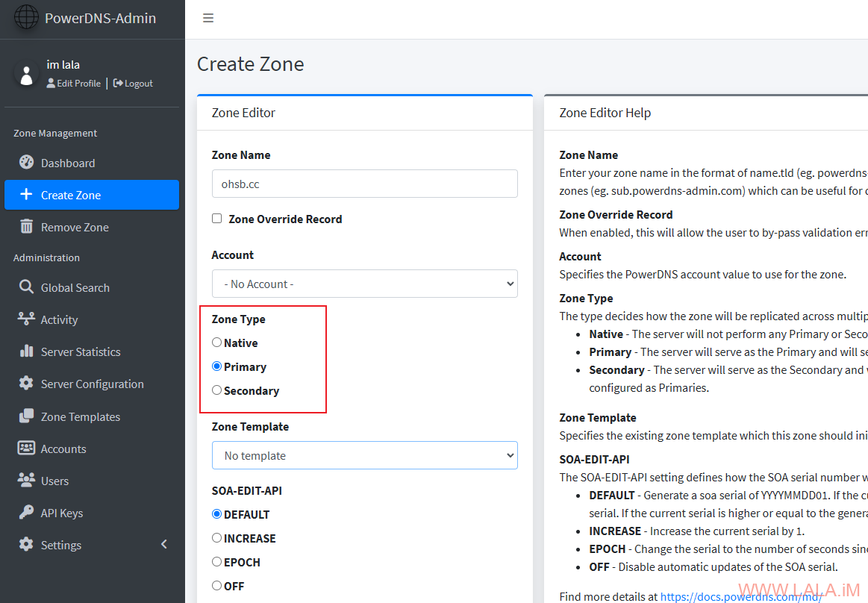Click the Dashboard gauge icon
The height and width of the screenshot is (603, 868).
pyautogui.click(x=26, y=163)
